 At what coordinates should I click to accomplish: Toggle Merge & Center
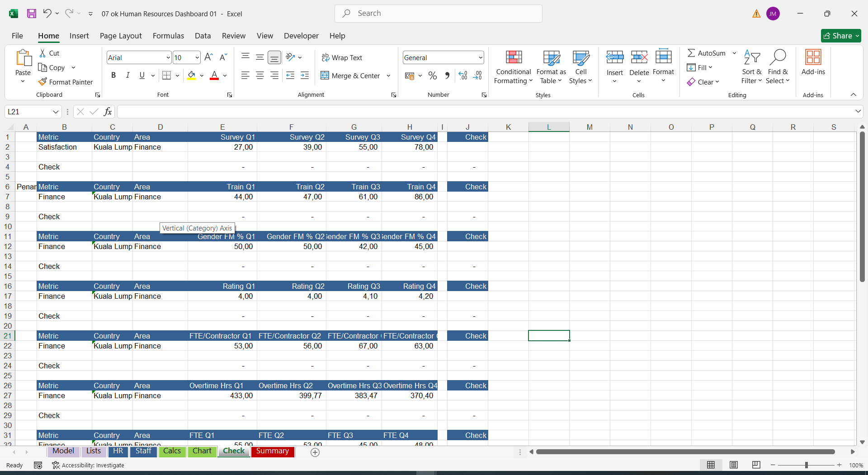click(351, 75)
